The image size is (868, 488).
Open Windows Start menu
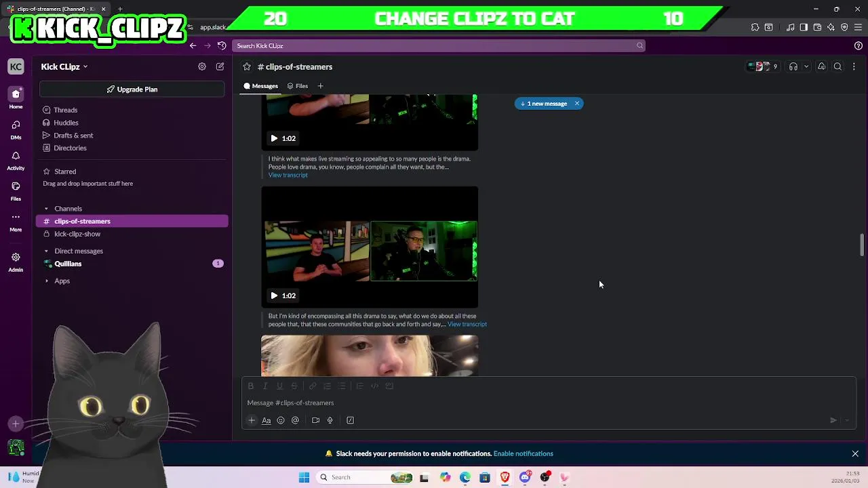click(x=304, y=477)
